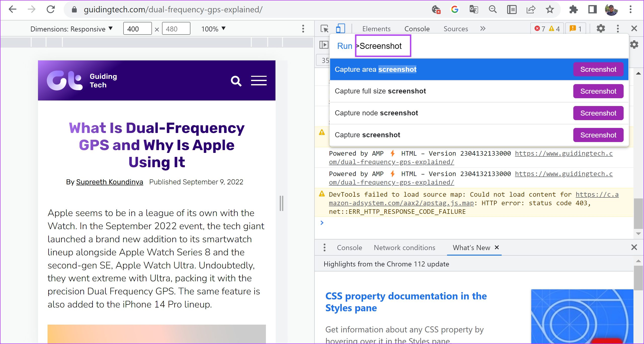Open console settings gear icon

click(x=634, y=45)
